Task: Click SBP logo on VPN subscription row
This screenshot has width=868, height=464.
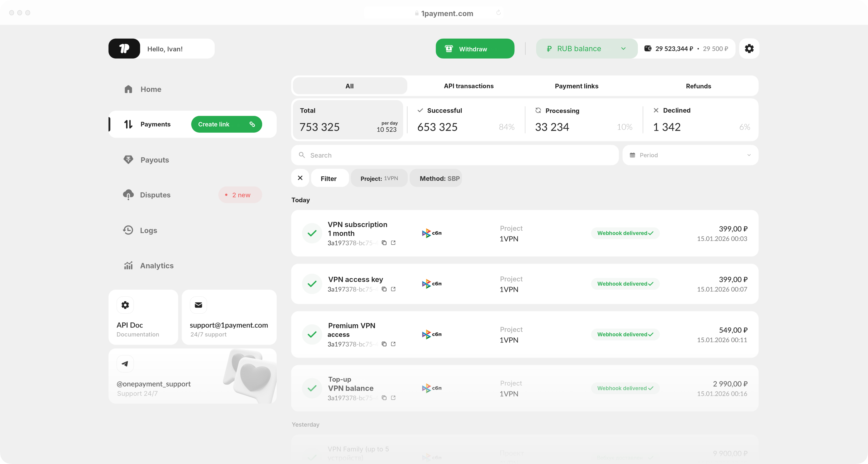Action: 432,233
